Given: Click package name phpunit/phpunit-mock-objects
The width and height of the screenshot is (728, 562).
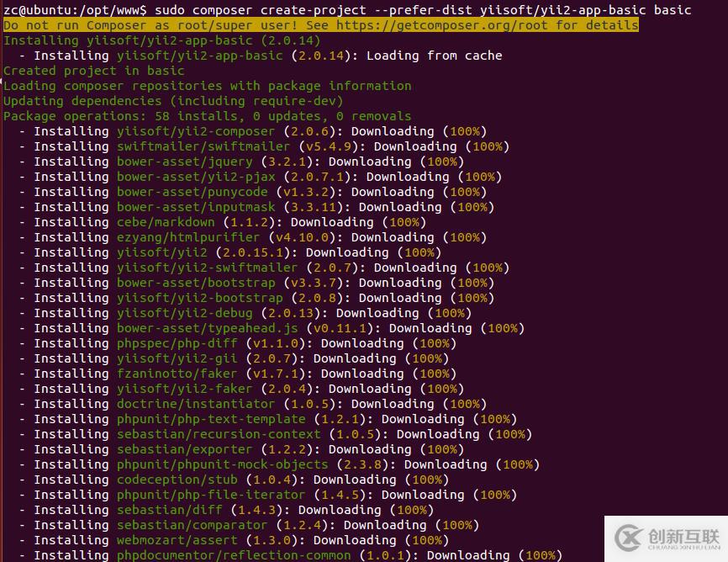Looking at the screenshot, I should [x=222, y=464].
